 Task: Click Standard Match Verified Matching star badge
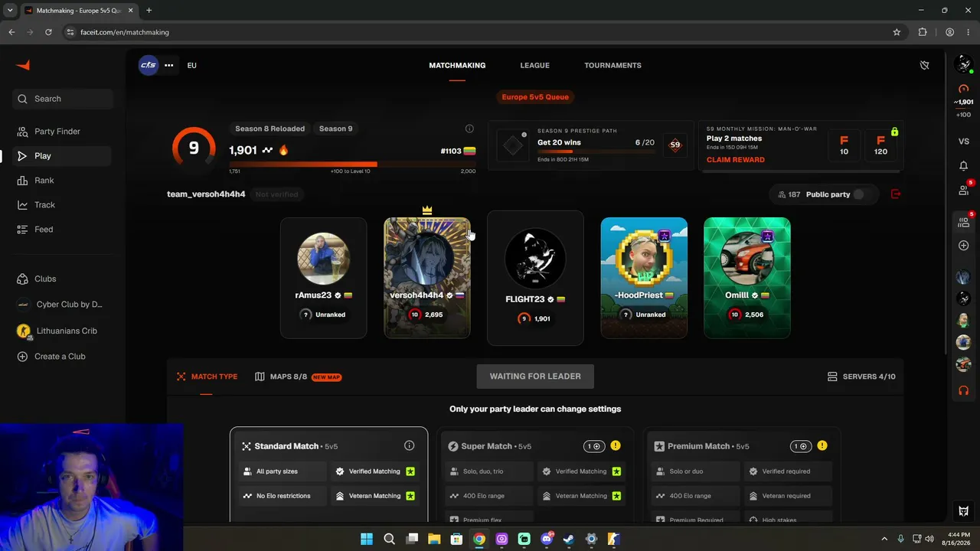(x=410, y=471)
